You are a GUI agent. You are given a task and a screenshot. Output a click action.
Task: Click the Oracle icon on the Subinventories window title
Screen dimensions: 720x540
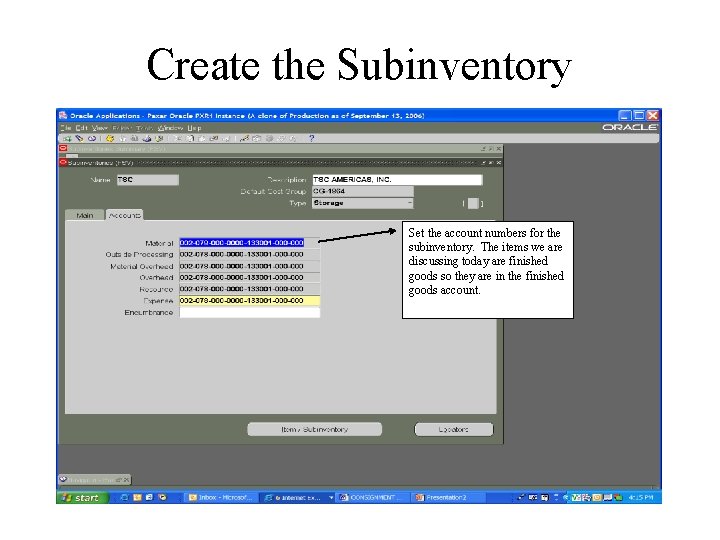(63, 163)
